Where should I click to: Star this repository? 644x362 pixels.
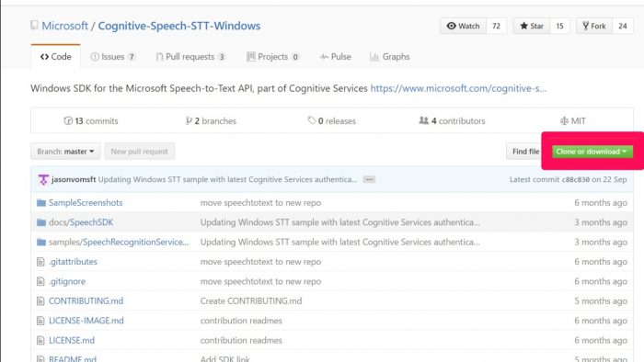[532, 26]
